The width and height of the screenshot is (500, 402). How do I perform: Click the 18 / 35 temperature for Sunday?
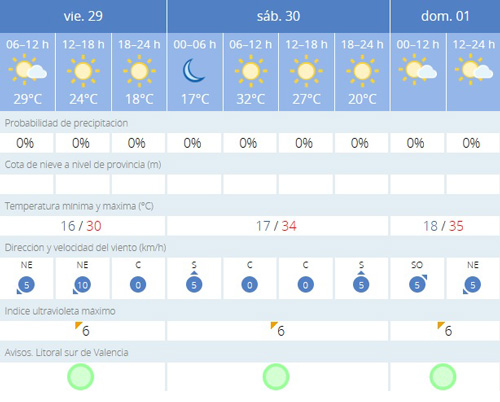tap(443, 226)
